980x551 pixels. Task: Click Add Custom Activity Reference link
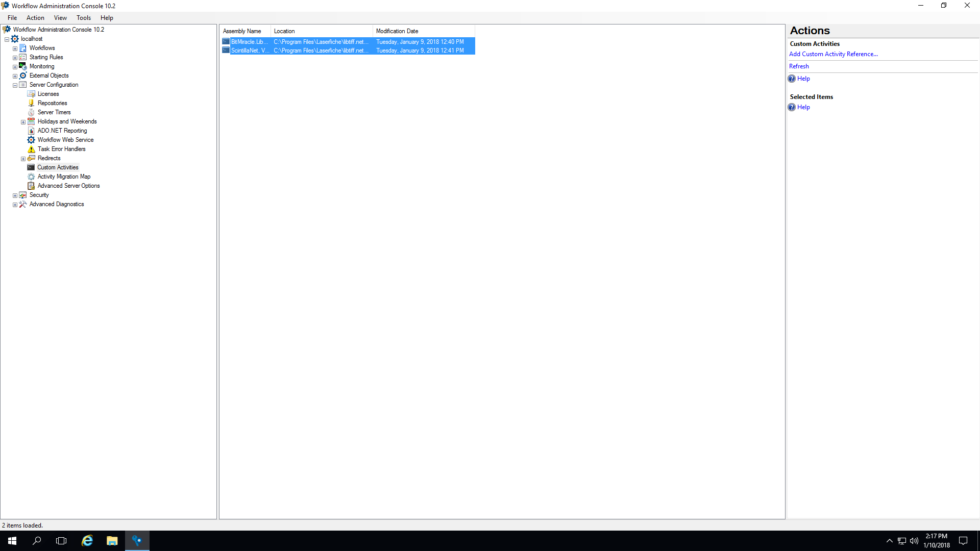[x=833, y=54]
